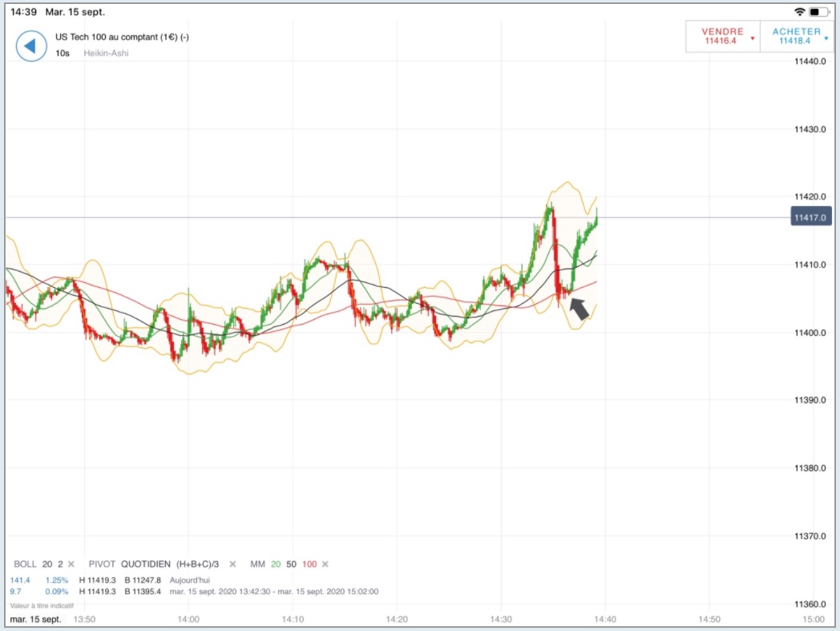
Task: Remove the PIVOT indicator with its X
Action: (232, 564)
